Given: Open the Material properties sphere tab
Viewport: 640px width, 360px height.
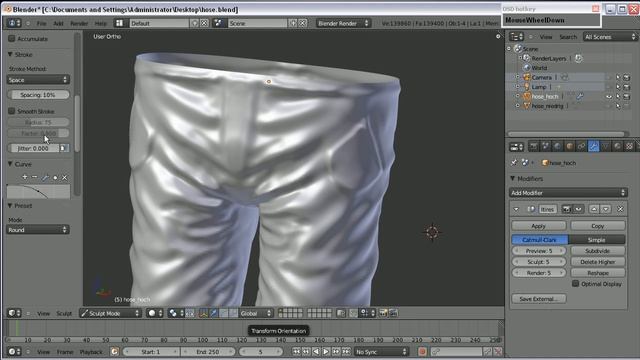Looking at the screenshot, I should pyautogui.click(x=618, y=146).
